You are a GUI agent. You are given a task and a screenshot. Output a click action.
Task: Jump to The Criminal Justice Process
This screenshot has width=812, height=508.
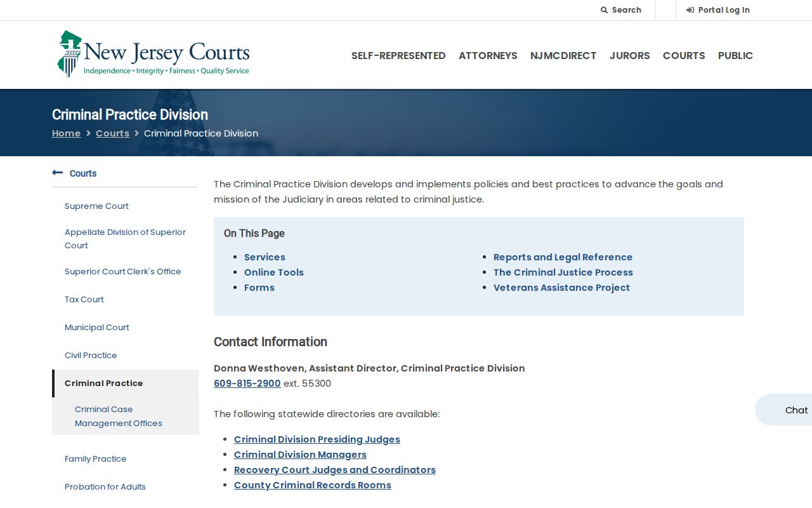tap(563, 272)
